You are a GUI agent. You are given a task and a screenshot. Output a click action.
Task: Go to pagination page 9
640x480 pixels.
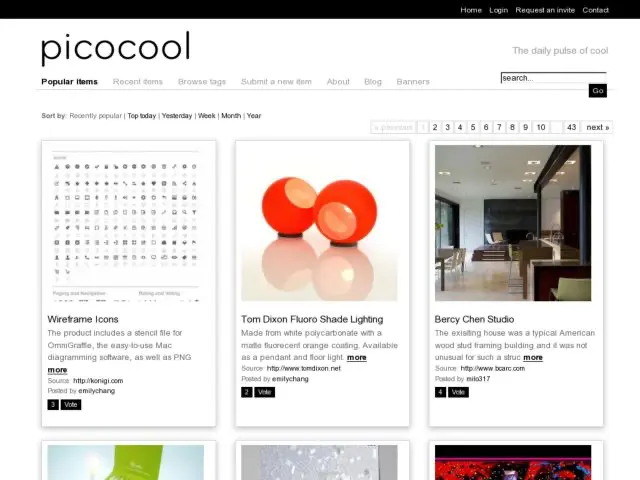point(526,127)
